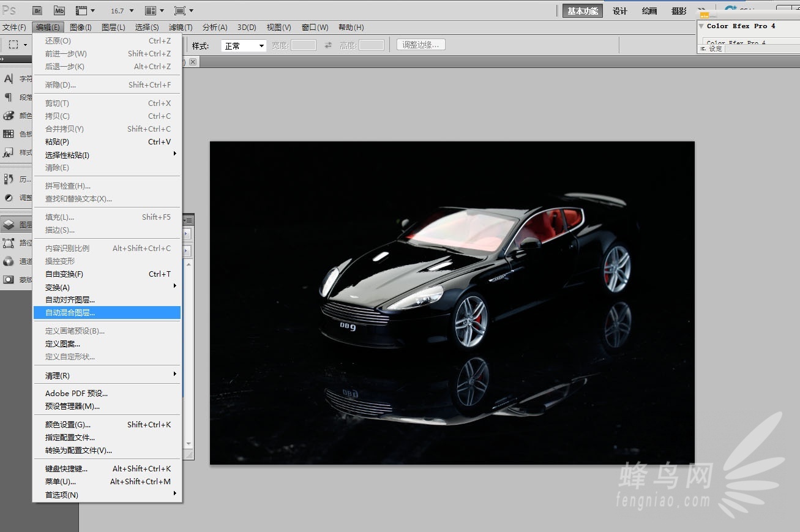Click 设定 in Color Efex panel
Image resolution: width=800 pixels, height=532 pixels.
click(x=716, y=48)
